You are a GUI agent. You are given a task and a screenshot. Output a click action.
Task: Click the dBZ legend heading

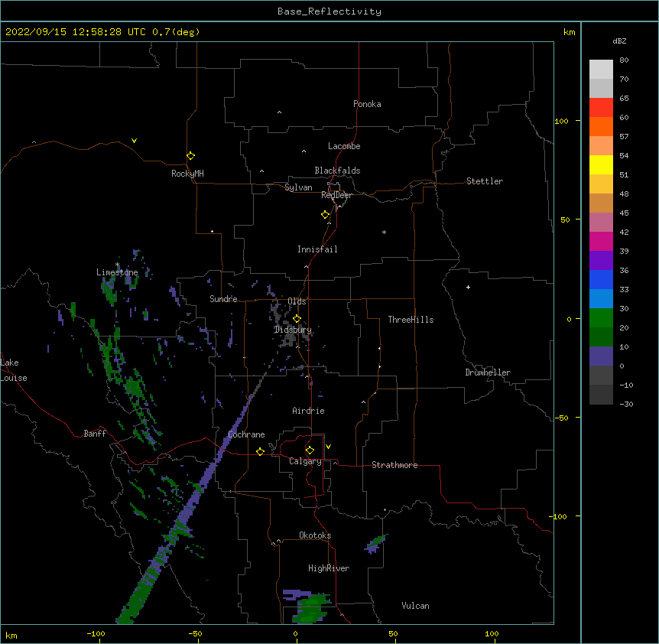619,41
